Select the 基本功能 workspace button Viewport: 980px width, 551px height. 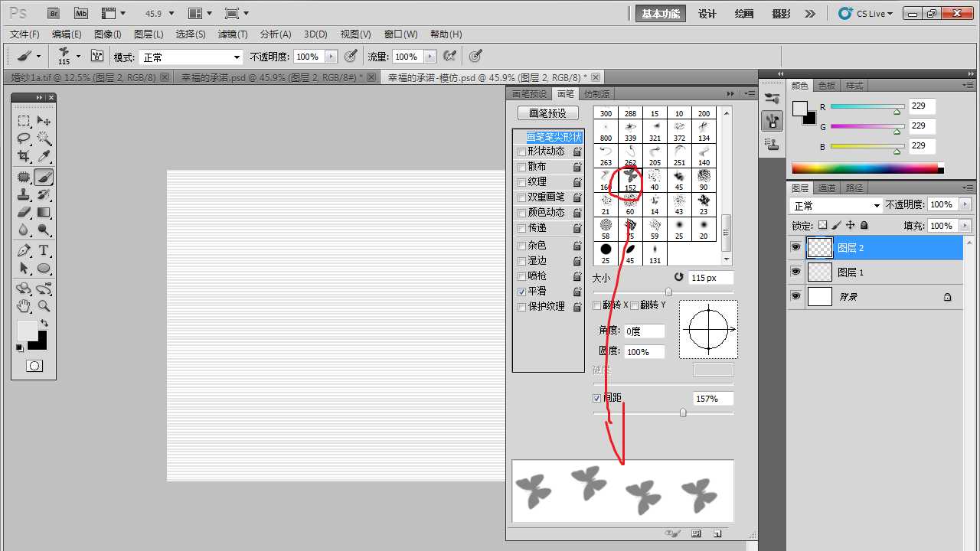pos(661,13)
